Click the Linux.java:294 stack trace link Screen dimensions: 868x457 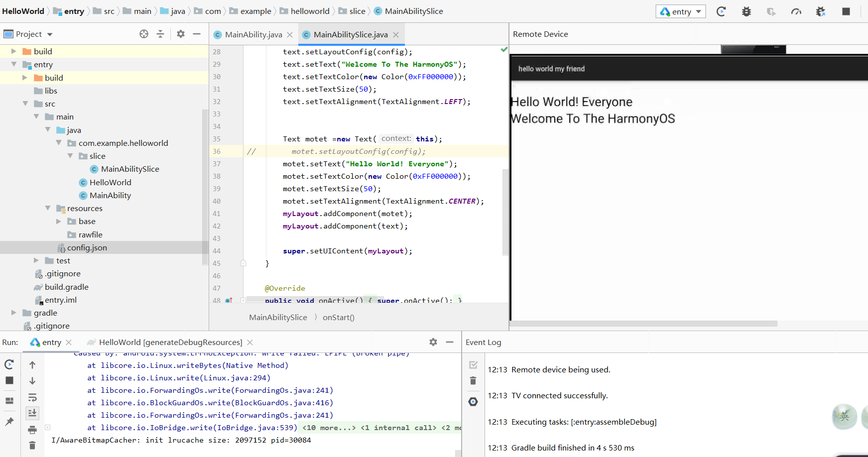235,378
